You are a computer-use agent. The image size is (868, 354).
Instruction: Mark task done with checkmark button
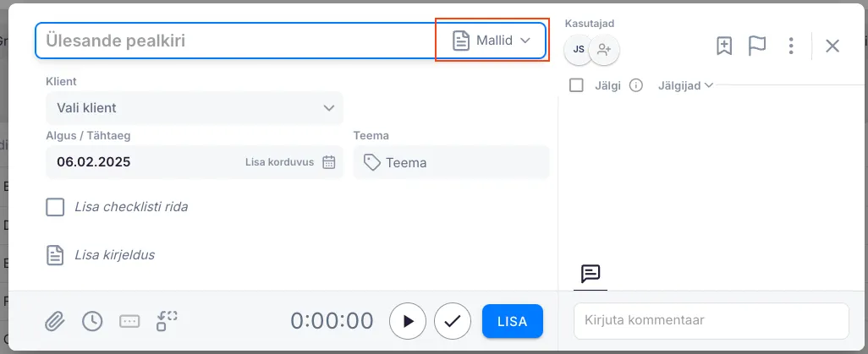point(453,321)
